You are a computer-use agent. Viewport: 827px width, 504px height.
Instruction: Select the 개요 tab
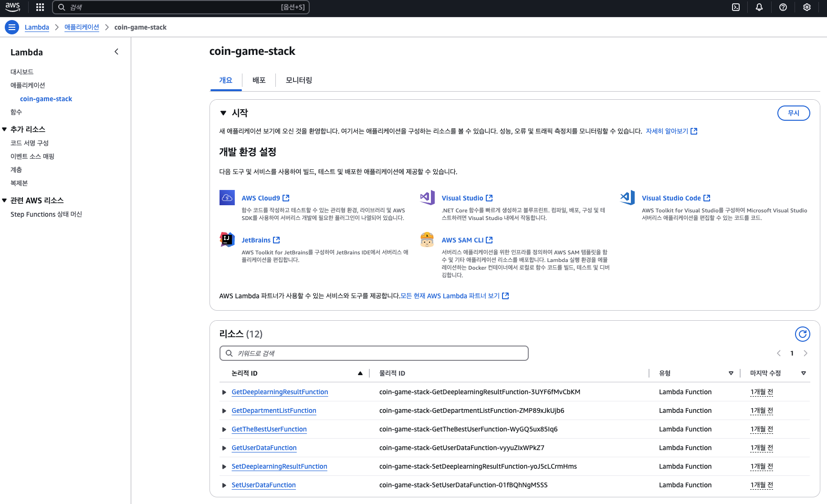pos(226,80)
